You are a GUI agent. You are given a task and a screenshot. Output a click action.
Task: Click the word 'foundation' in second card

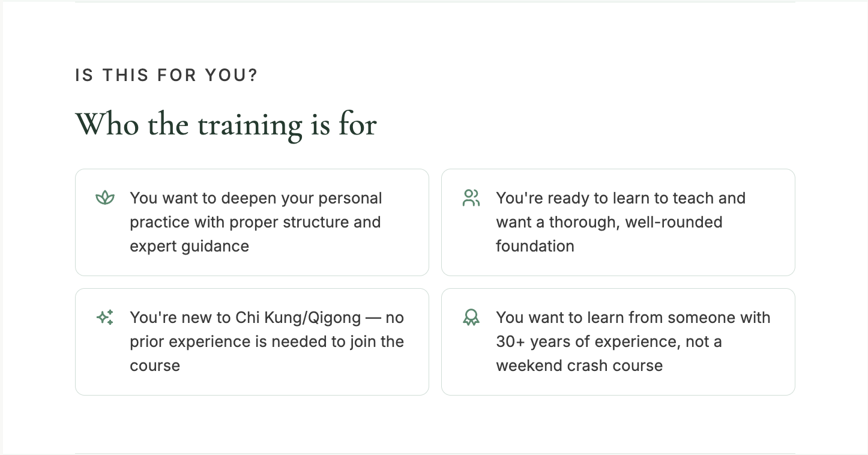535,246
